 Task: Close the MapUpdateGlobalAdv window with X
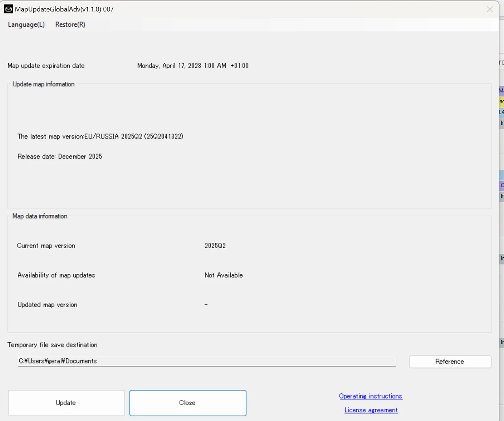pyautogui.click(x=489, y=9)
